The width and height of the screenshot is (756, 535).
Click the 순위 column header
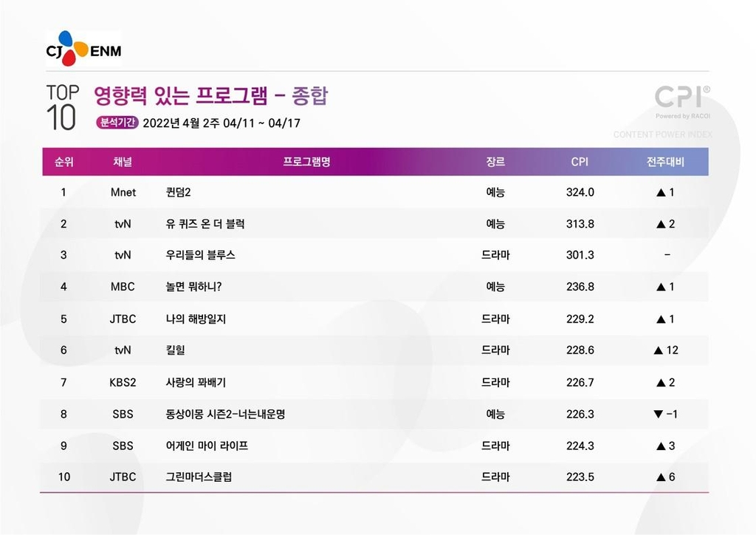pyautogui.click(x=63, y=162)
